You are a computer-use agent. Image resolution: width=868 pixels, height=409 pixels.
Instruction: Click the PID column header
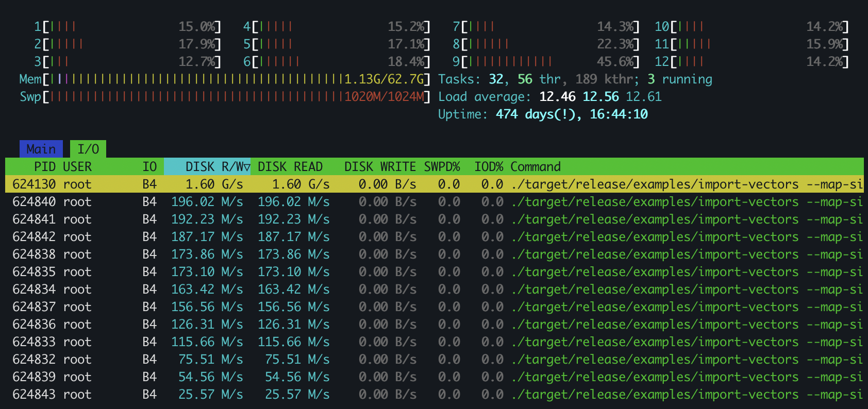click(x=44, y=166)
